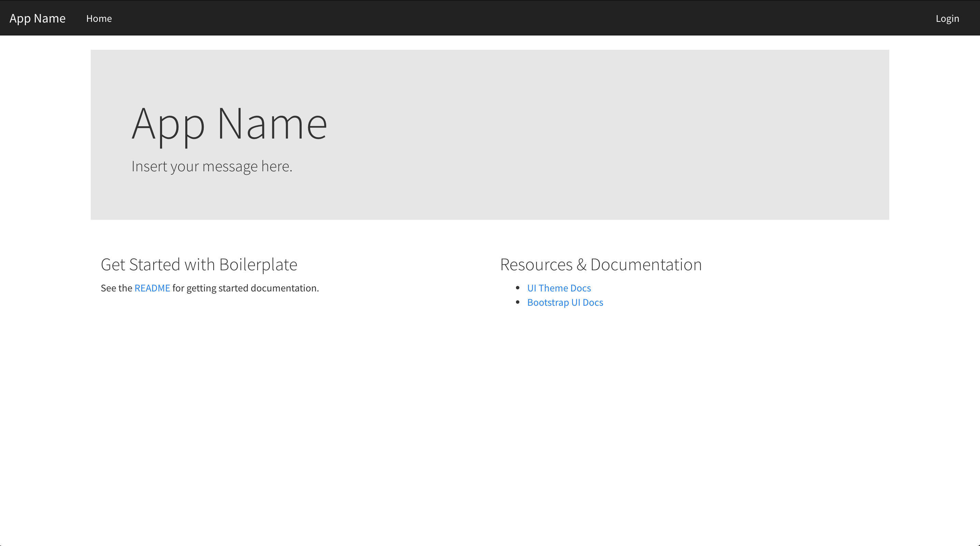980x546 pixels.
Task: Click the 'Insert your message here.' text
Action: pyautogui.click(x=212, y=166)
